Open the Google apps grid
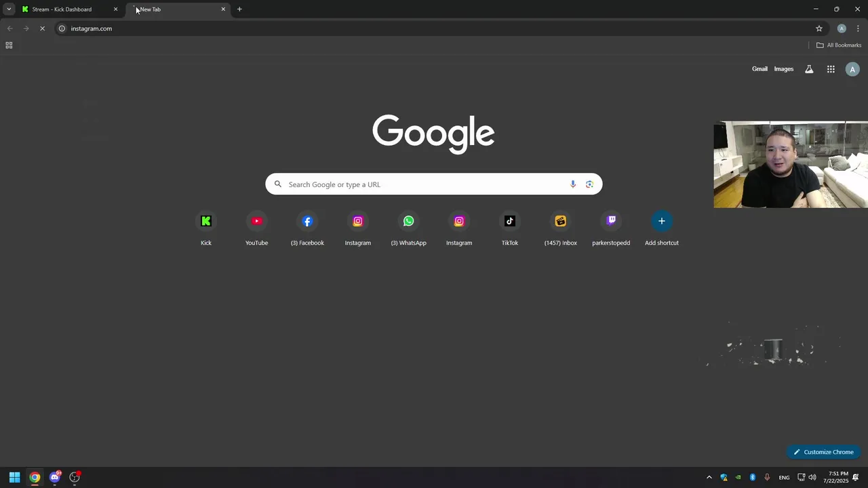The height and width of the screenshot is (488, 868). pyautogui.click(x=831, y=69)
